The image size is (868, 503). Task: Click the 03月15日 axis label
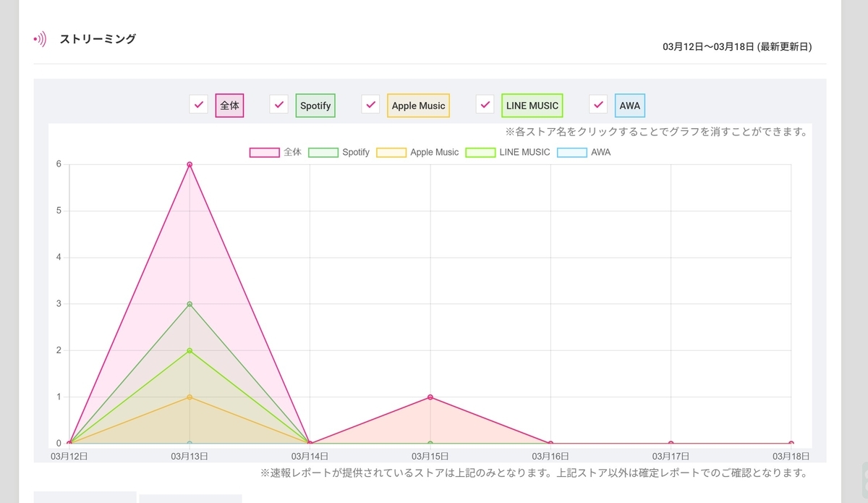coord(430,456)
